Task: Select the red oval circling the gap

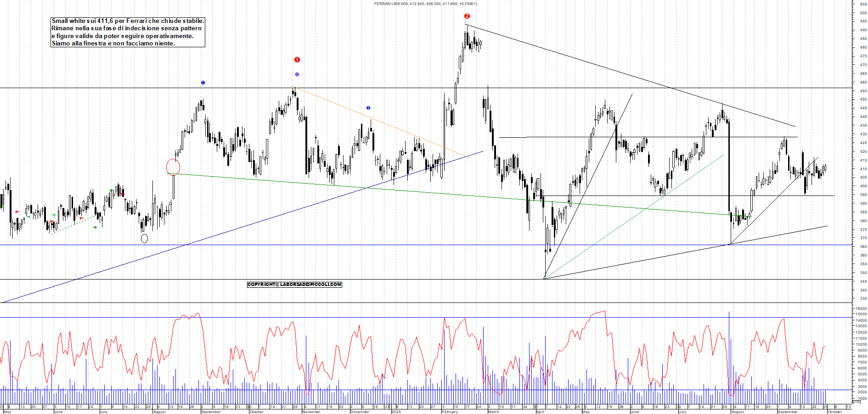Action: 173,167
